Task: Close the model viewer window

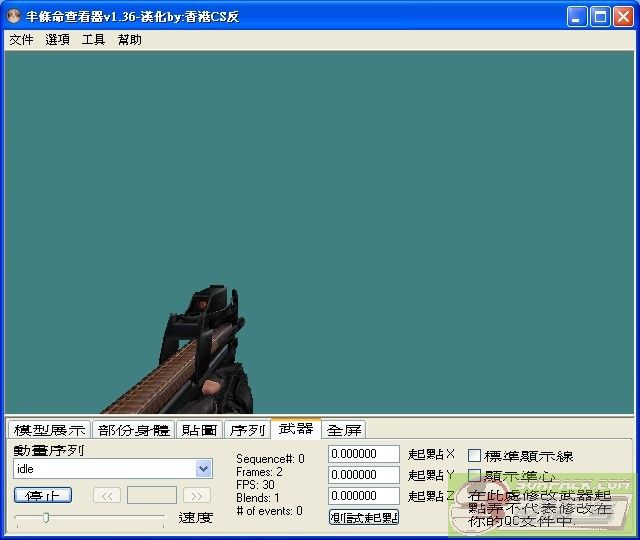Action: point(624,17)
